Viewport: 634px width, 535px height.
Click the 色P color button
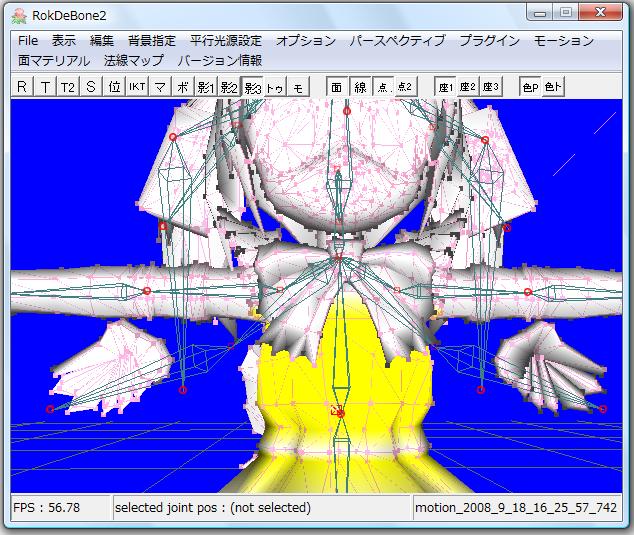[530, 87]
